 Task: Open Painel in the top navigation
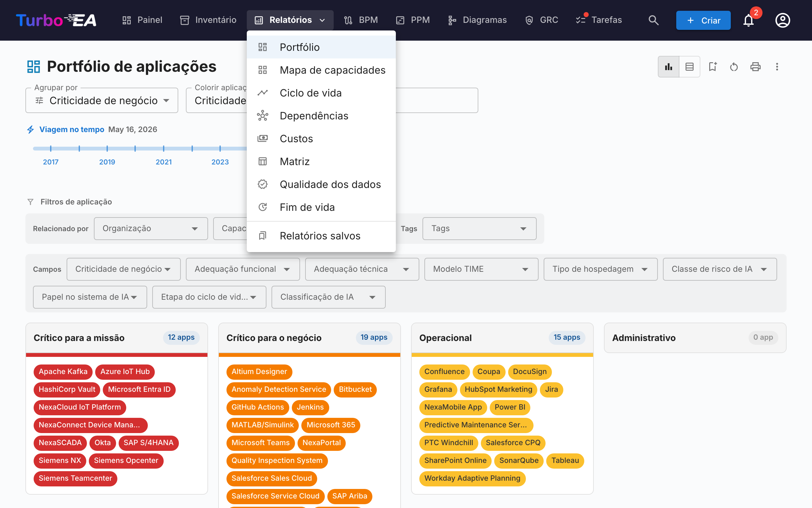142,20
